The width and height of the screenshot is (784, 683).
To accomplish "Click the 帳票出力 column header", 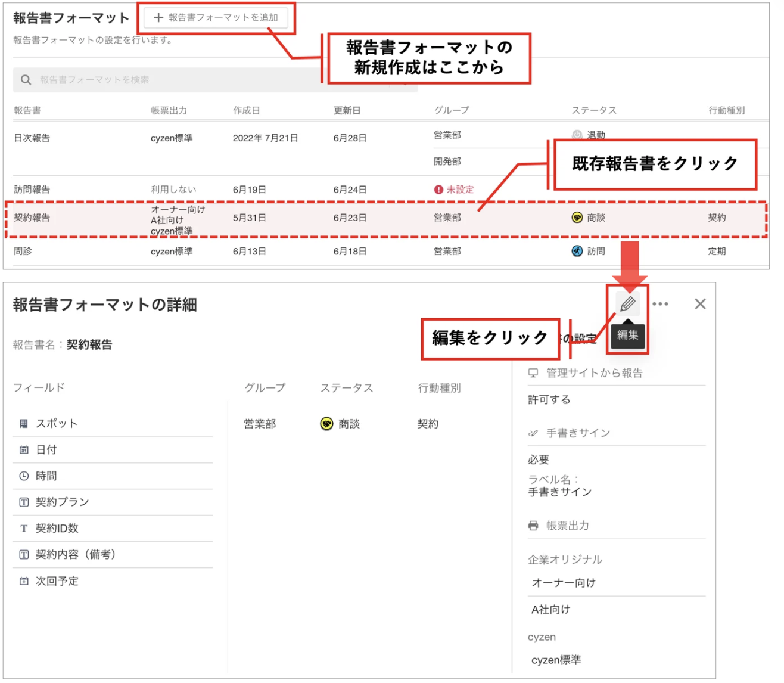I will point(169,110).
